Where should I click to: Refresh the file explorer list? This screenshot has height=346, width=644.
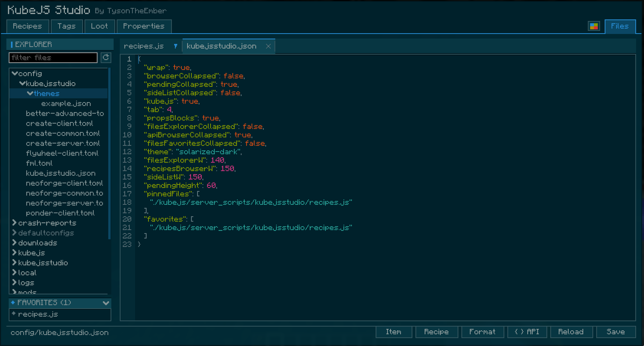(106, 57)
